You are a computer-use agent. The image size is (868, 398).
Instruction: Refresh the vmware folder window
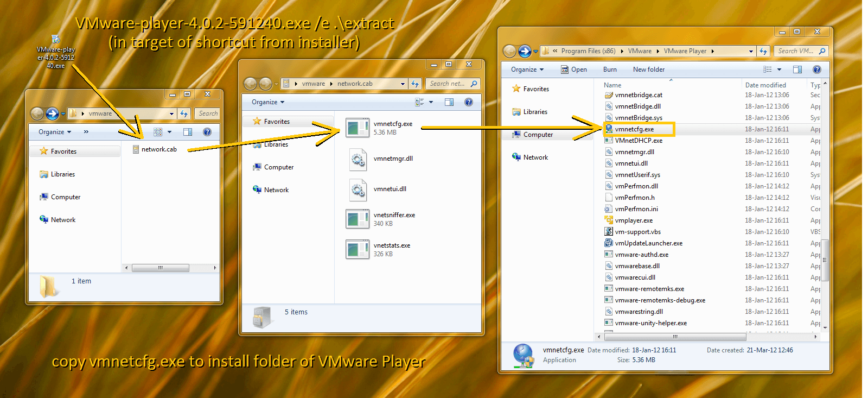pos(184,113)
